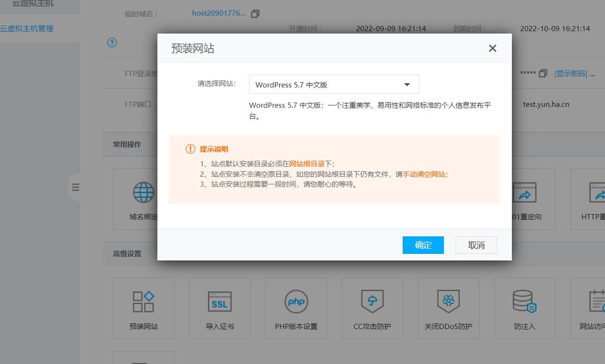Copy the FTP password using the copy icon
The image size is (605, 364).
click(543, 73)
